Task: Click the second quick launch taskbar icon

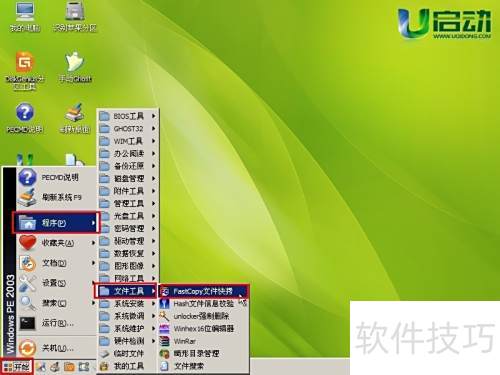Action: pyautogui.click(x=55, y=367)
